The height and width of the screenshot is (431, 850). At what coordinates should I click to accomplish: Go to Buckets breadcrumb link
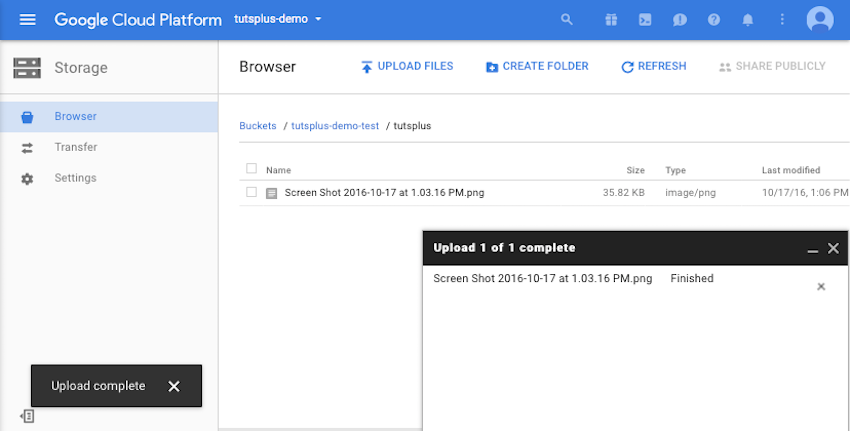click(x=258, y=126)
